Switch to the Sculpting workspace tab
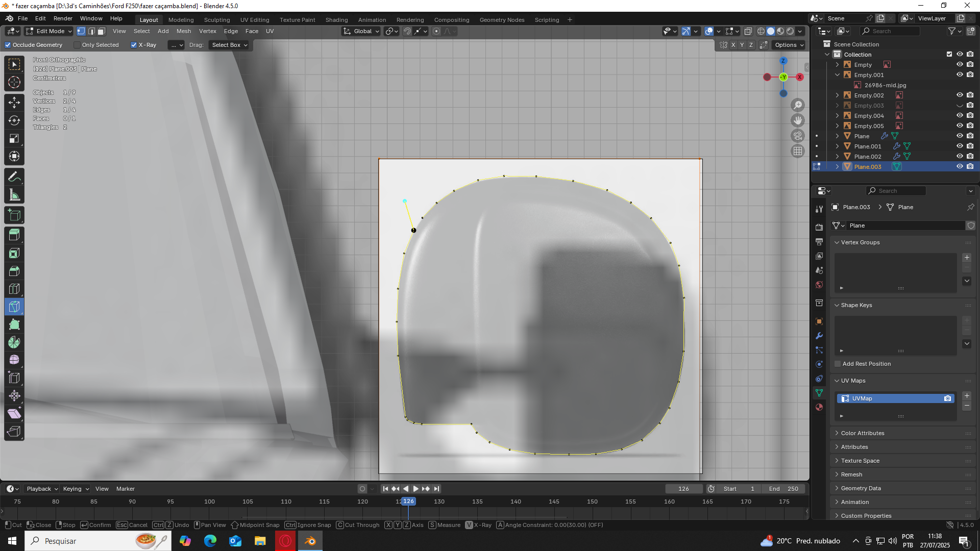Image resolution: width=980 pixels, height=551 pixels. (217, 20)
